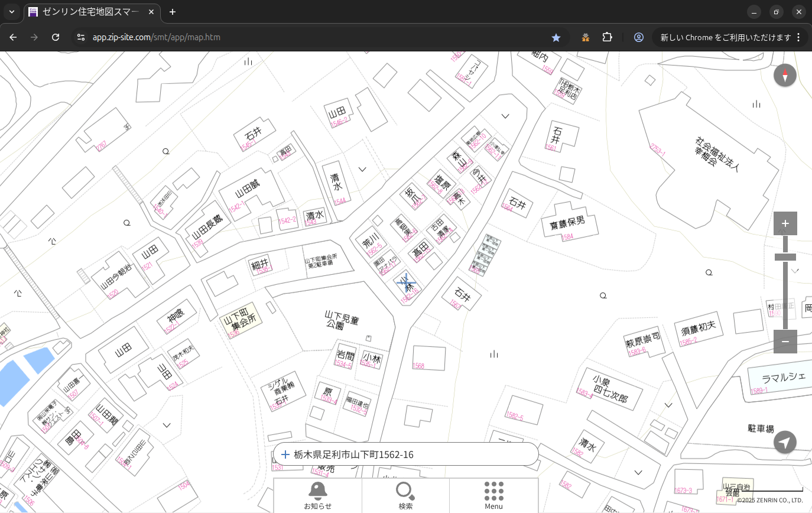The width and height of the screenshot is (812, 513).
Task: Reload the map page
Action: pos(56,37)
